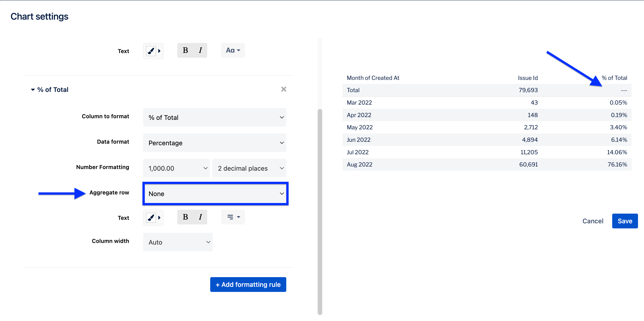This screenshot has height=321, width=644.
Task: Toggle italic in the lower Text row
Action: (200, 217)
